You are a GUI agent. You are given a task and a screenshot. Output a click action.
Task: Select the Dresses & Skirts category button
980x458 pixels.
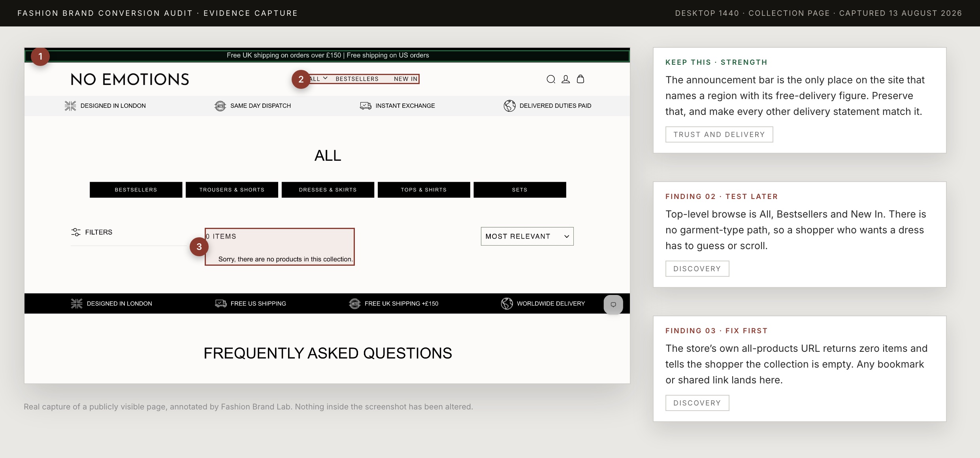coord(328,190)
